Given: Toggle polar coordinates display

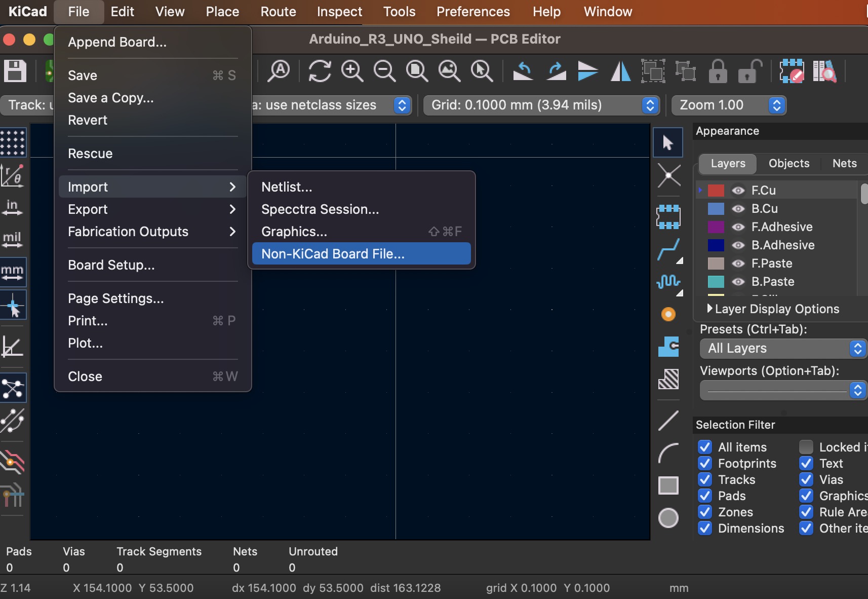Looking at the screenshot, I should (13, 176).
